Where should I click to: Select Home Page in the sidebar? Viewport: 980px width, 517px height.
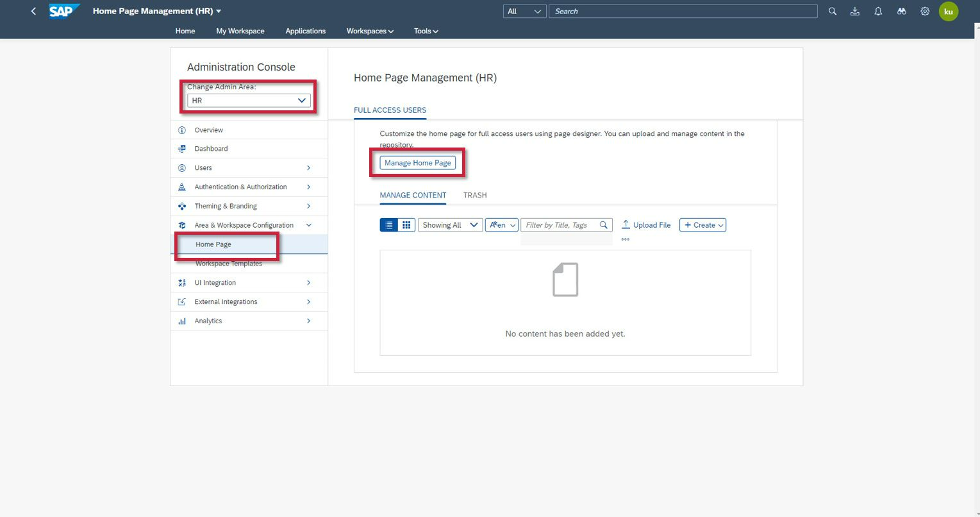pos(249,244)
